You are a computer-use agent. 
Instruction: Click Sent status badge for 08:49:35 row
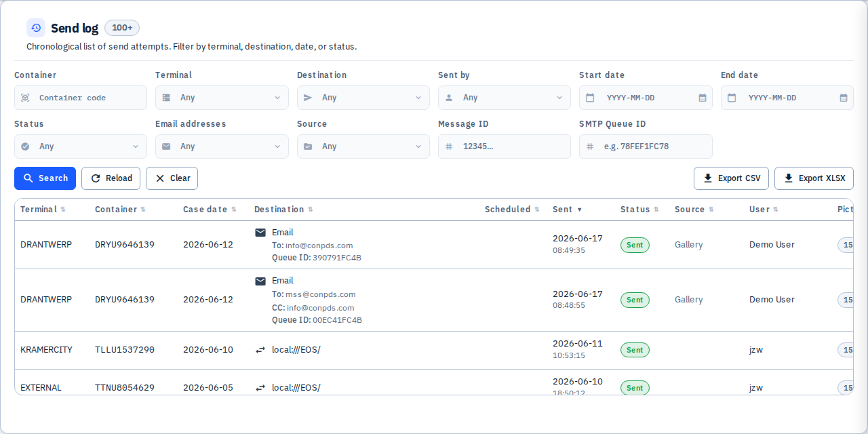(x=635, y=245)
